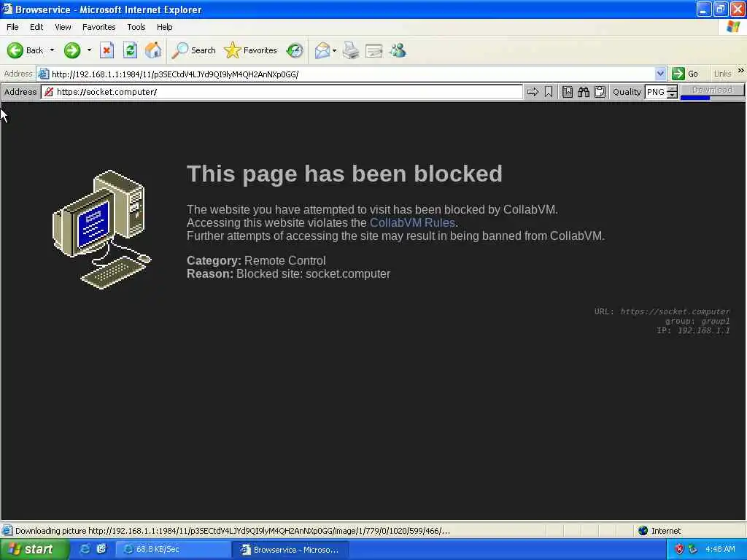Screen dimensions: 747x560
Task: Open the File menu
Action: [12, 27]
